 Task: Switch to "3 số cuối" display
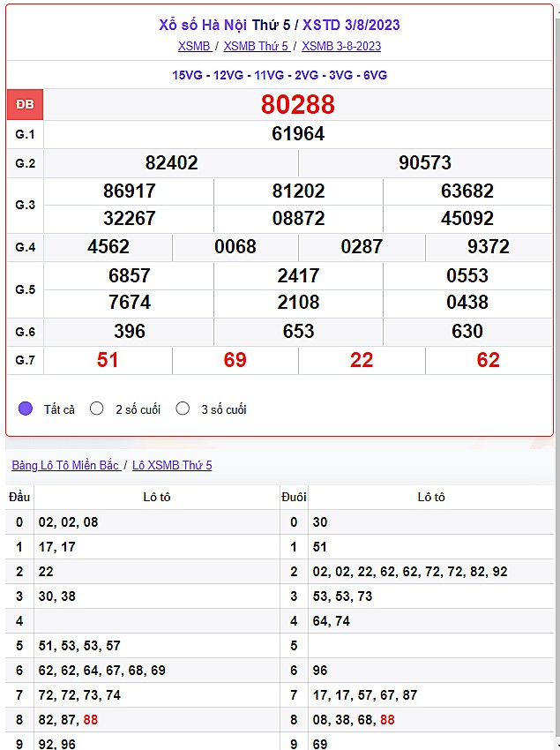pyautogui.click(x=183, y=409)
